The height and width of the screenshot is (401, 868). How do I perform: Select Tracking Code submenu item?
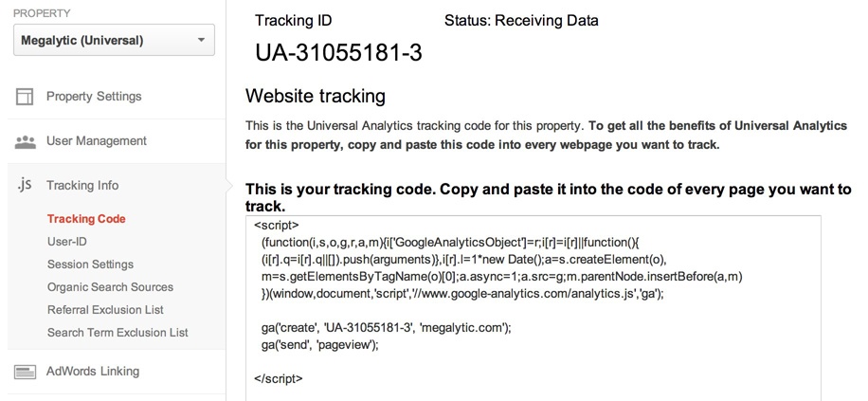(x=86, y=219)
